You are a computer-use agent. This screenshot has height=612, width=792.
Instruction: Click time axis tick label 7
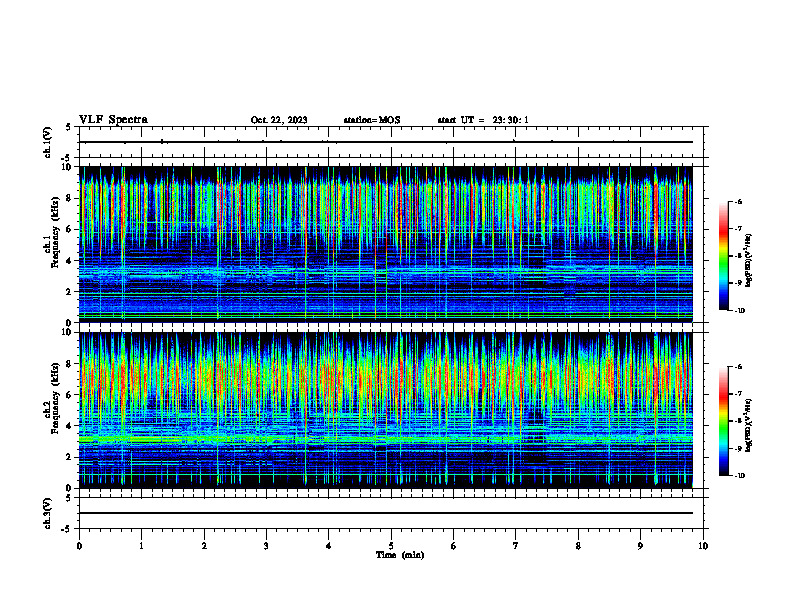pyautogui.click(x=516, y=546)
